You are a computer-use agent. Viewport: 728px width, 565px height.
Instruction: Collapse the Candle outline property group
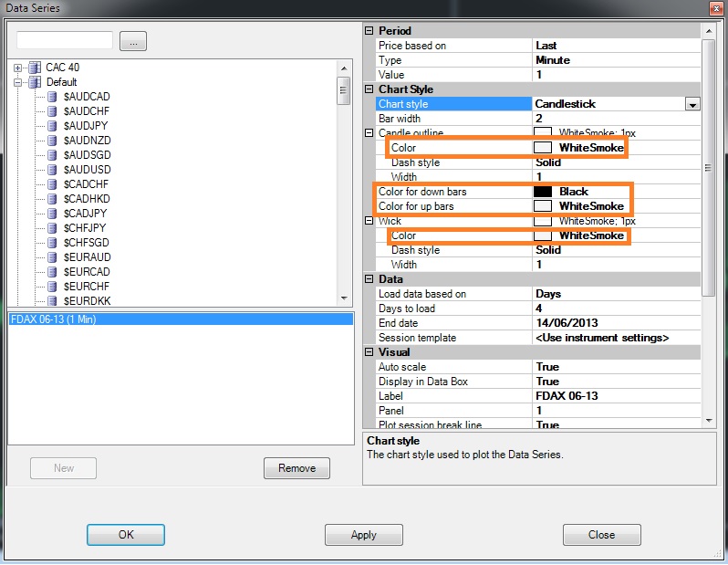click(x=369, y=133)
